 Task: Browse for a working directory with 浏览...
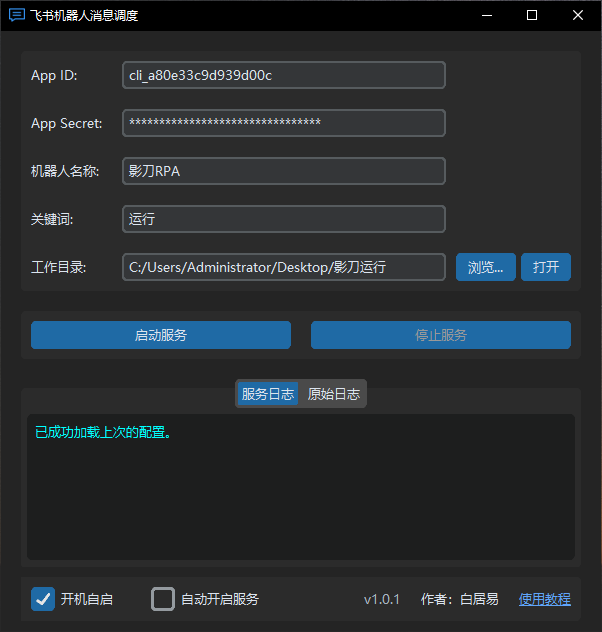coord(486,267)
